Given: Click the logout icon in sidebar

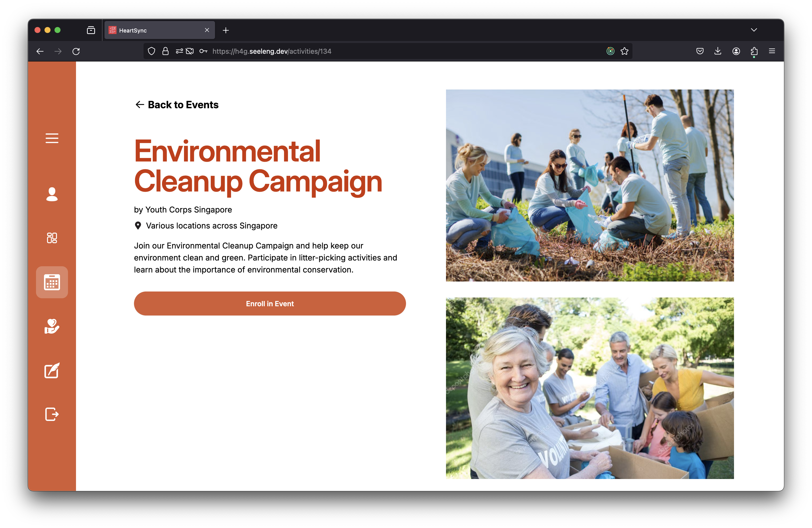Looking at the screenshot, I should 52,414.
